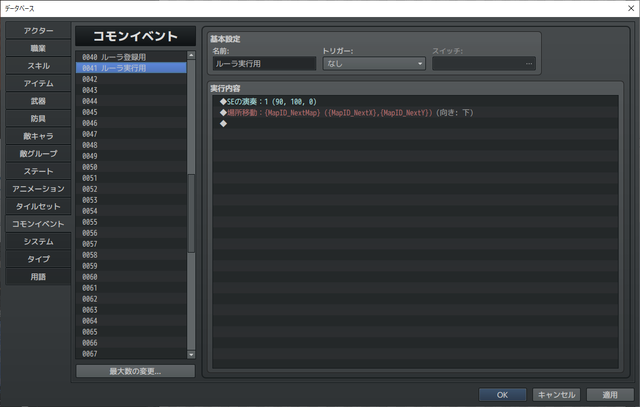Viewport: 640px width, 407px height.
Task: Select empty common event 0049
Action: coord(131,156)
